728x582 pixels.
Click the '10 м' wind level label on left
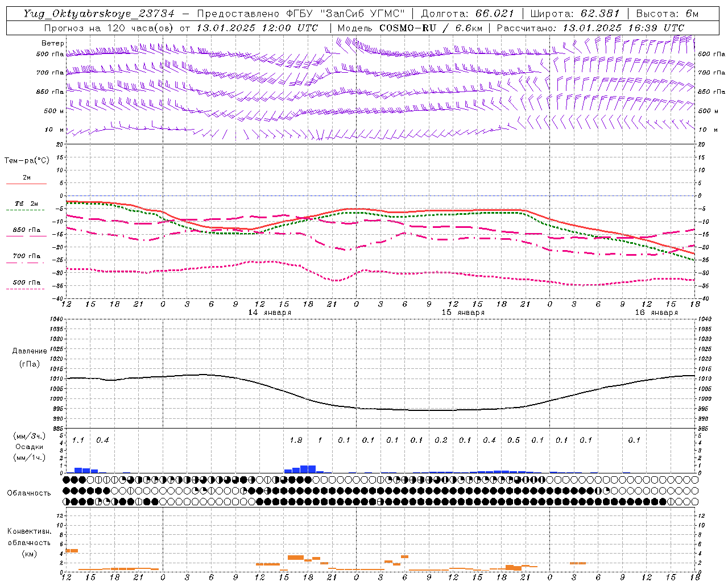click(x=55, y=130)
